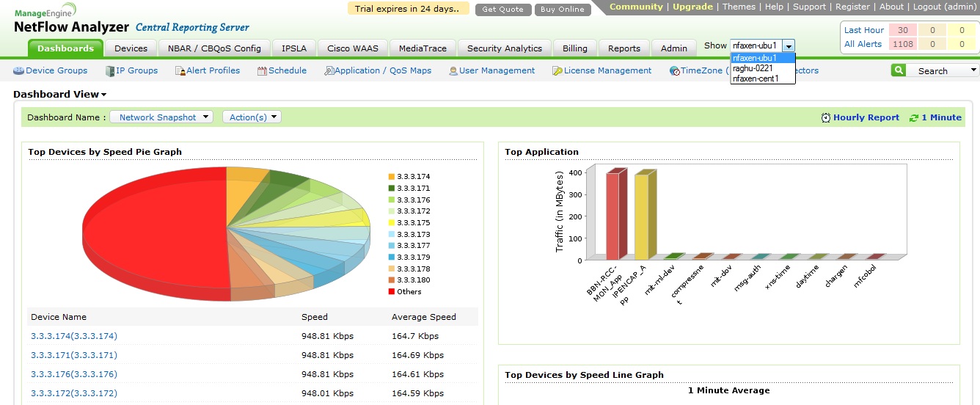This screenshot has width=980, height=405.
Task: Click the IPENCAP_App yellow bar
Action: 644,216
